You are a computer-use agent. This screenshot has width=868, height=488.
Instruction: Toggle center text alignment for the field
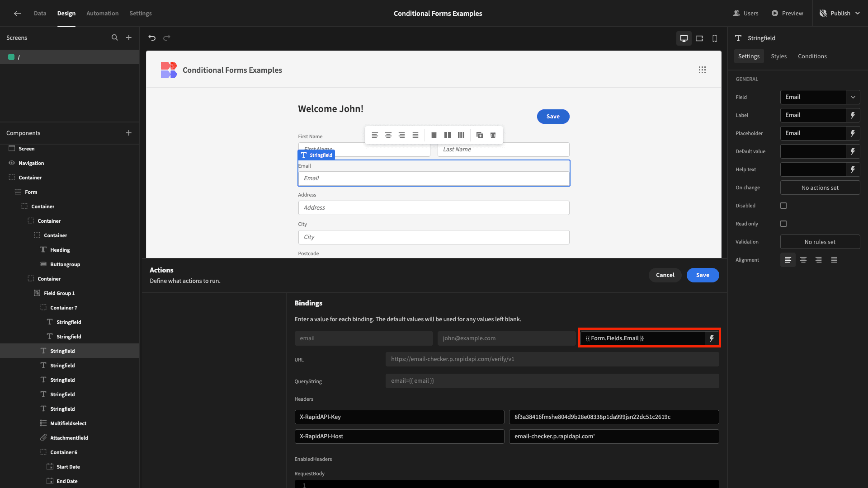click(x=803, y=260)
